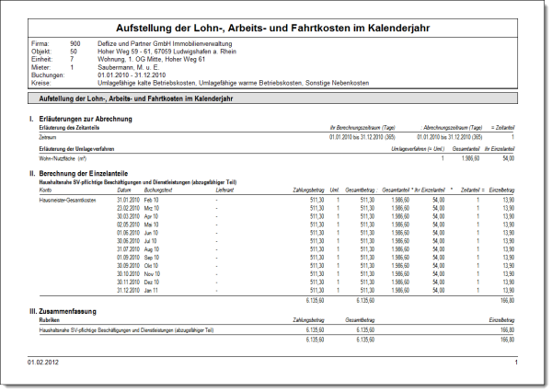Click the 'Datum' column header

coord(123,190)
